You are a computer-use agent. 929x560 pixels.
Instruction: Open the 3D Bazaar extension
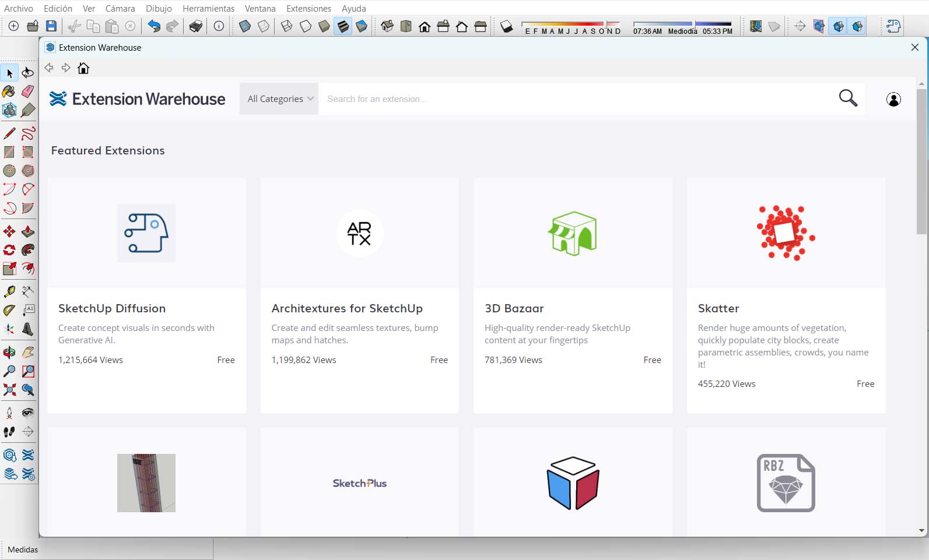(x=573, y=295)
